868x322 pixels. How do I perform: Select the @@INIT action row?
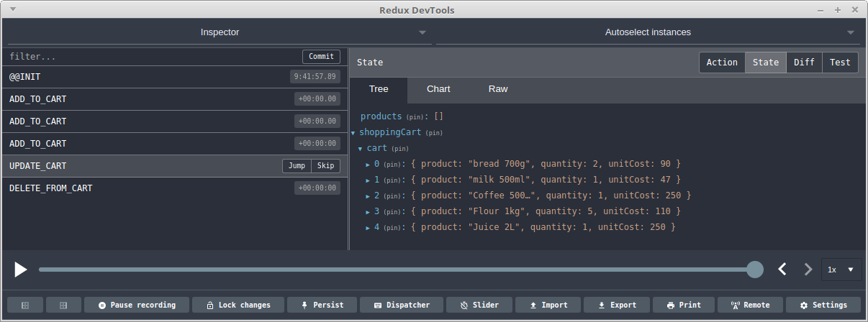[175, 77]
